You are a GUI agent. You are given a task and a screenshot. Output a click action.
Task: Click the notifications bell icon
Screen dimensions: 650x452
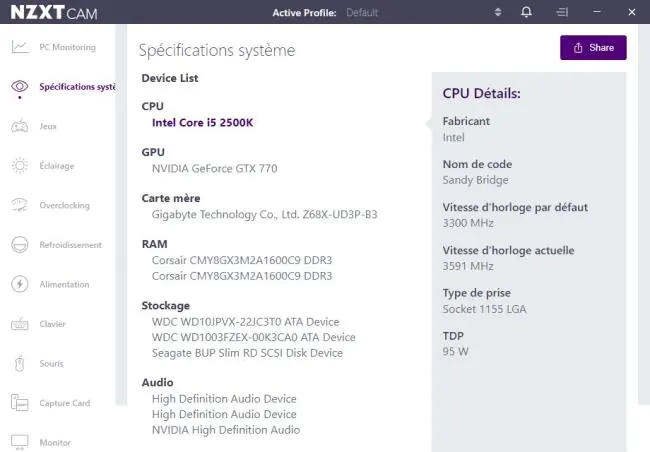coord(526,12)
